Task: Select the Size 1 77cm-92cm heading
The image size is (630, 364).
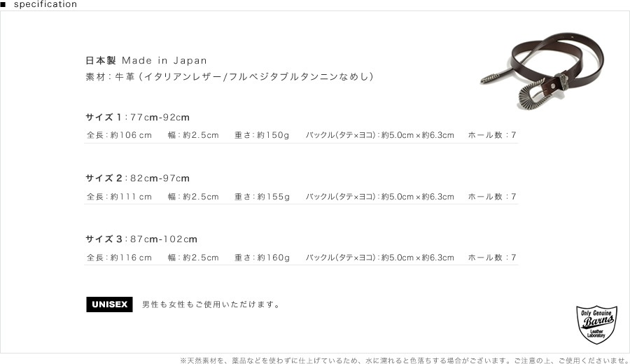Action: pyautogui.click(x=138, y=117)
